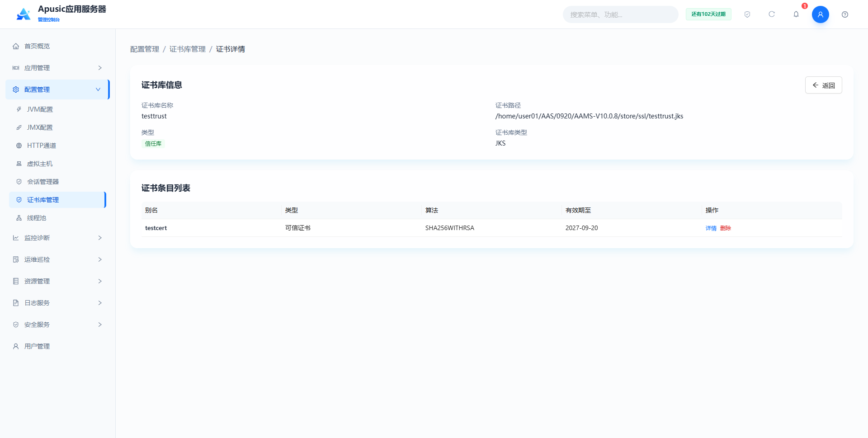Click the shield icon in top bar
This screenshot has height=438, width=868.
click(747, 14)
